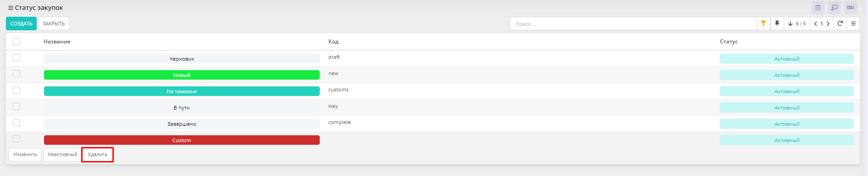868x176 pixels.
Task: Click the СОЗДАТЬ button
Action: 21,24
